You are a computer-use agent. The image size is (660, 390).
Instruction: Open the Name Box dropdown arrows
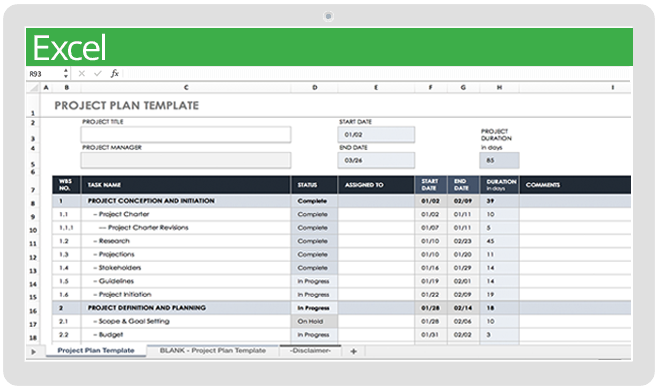click(66, 74)
